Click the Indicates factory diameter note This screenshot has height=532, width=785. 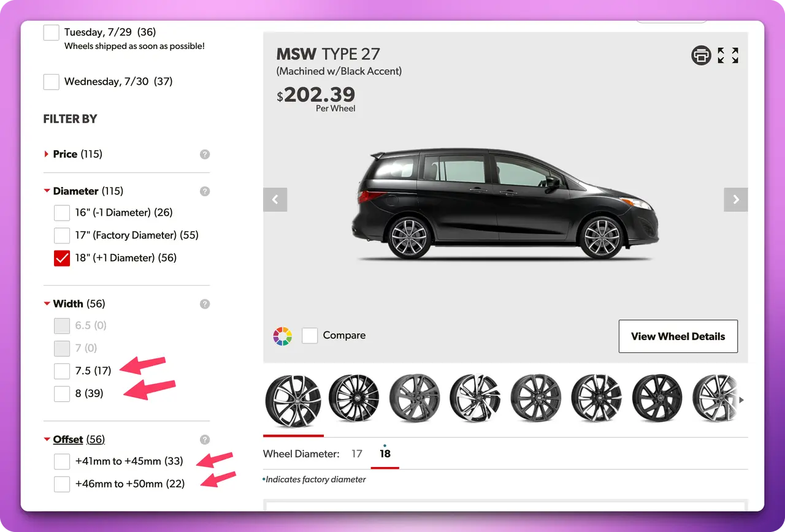point(315,480)
